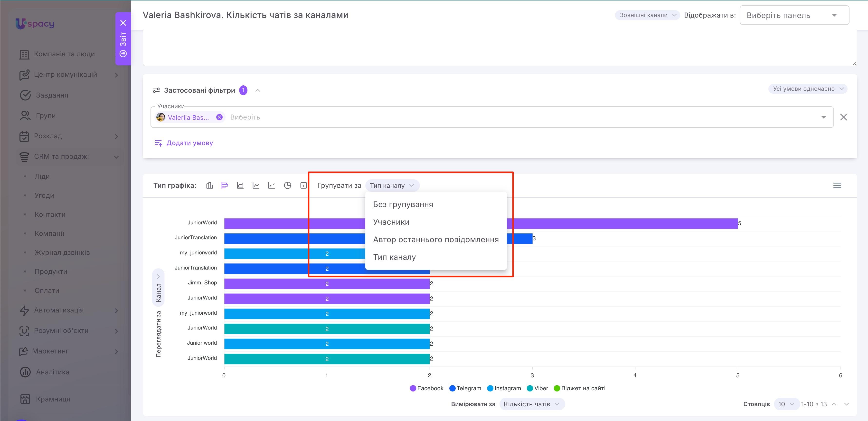This screenshot has width=868, height=421.
Task: Toggle Facebook series in the chart legend
Action: (427, 388)
